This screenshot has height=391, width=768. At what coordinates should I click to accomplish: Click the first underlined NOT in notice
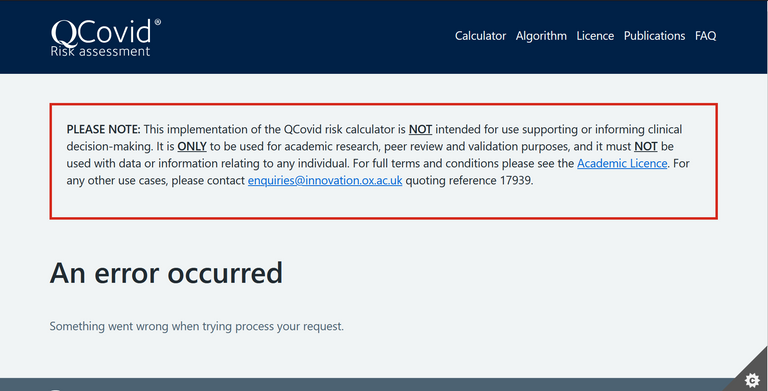click(420, 129)
